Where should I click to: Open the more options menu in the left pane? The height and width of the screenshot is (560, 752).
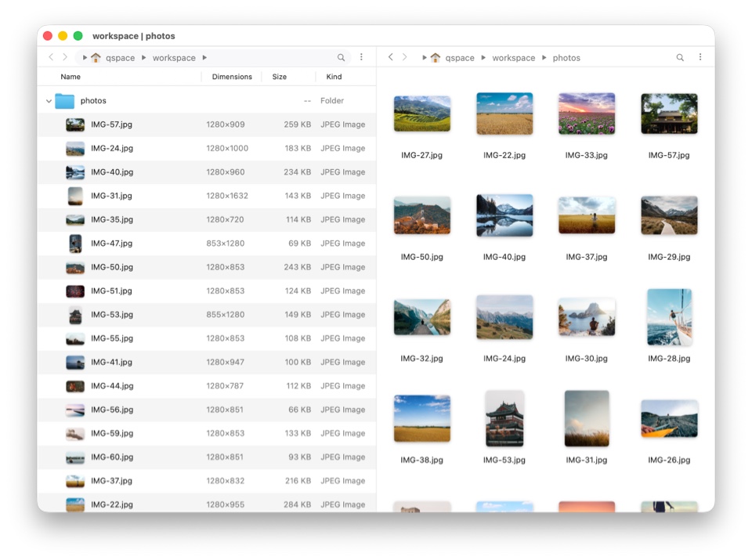click(x=361, y=58)
